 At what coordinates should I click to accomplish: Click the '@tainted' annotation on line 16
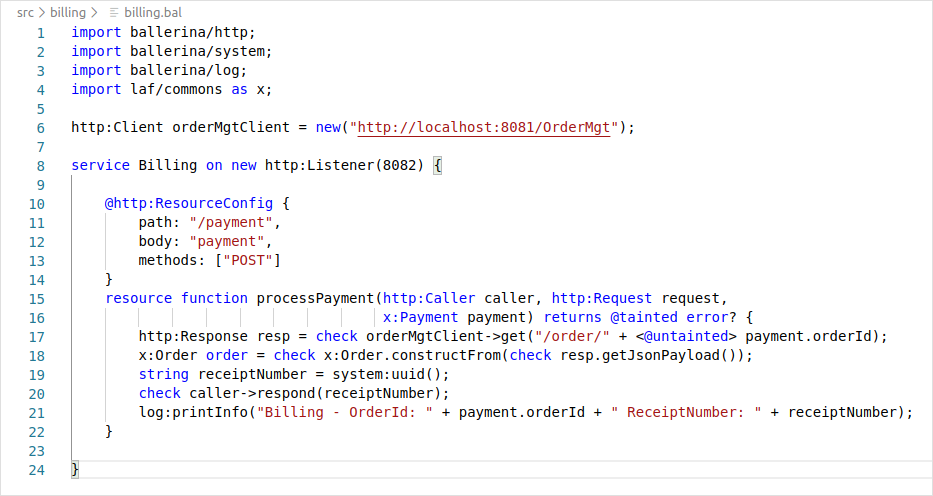(644, 318)
